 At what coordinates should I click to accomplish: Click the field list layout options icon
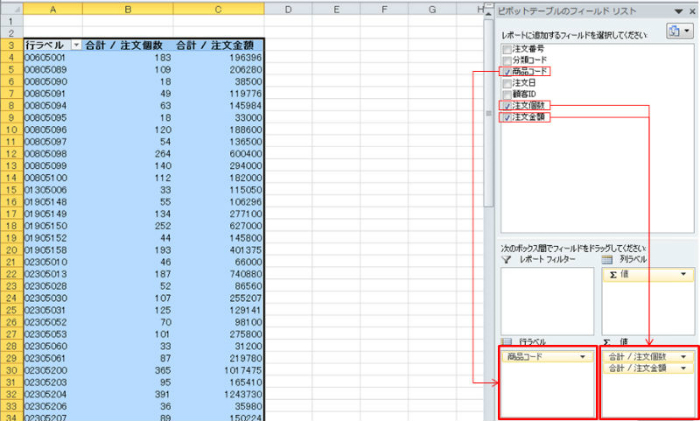pos(676,31)
